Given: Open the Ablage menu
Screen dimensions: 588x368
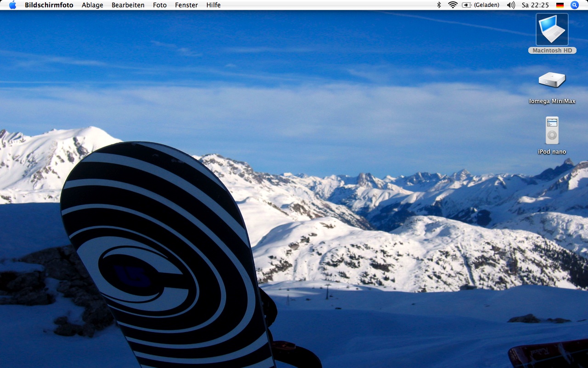Looking at the screenshot, I should tap(92, 5).
